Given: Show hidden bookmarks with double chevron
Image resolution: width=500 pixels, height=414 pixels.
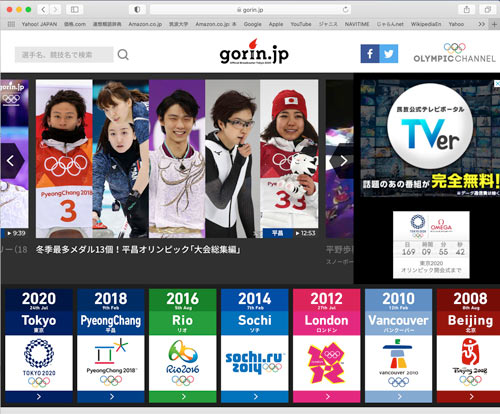Looking at the screenshot, I should coord(481,24).
